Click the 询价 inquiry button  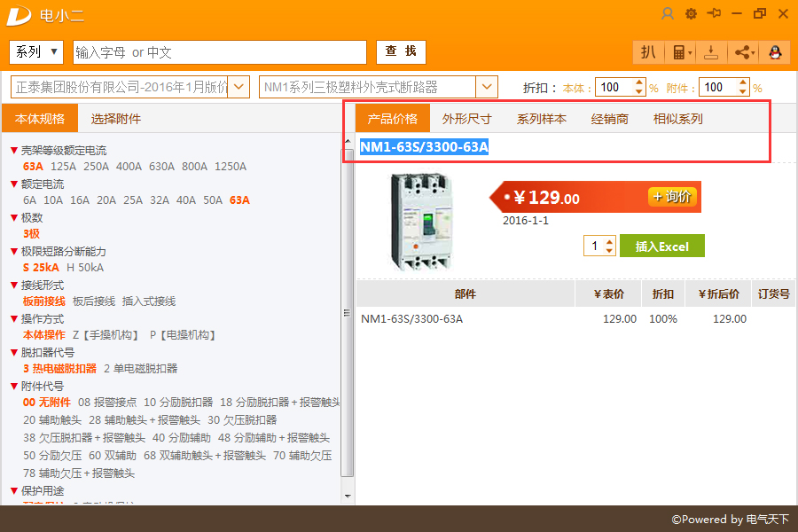[673, 197]
